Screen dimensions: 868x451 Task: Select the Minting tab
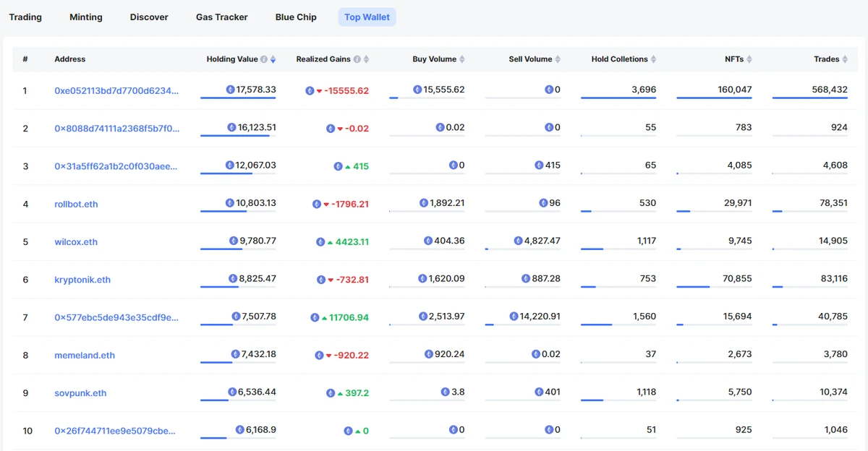point(86,17)
